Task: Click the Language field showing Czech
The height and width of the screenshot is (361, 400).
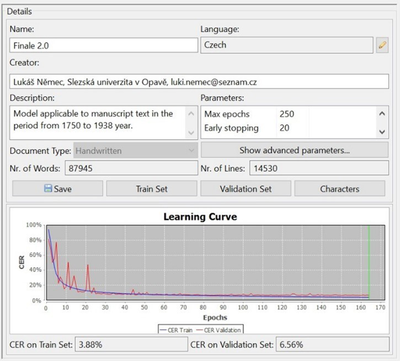Action: click(287, 45)
